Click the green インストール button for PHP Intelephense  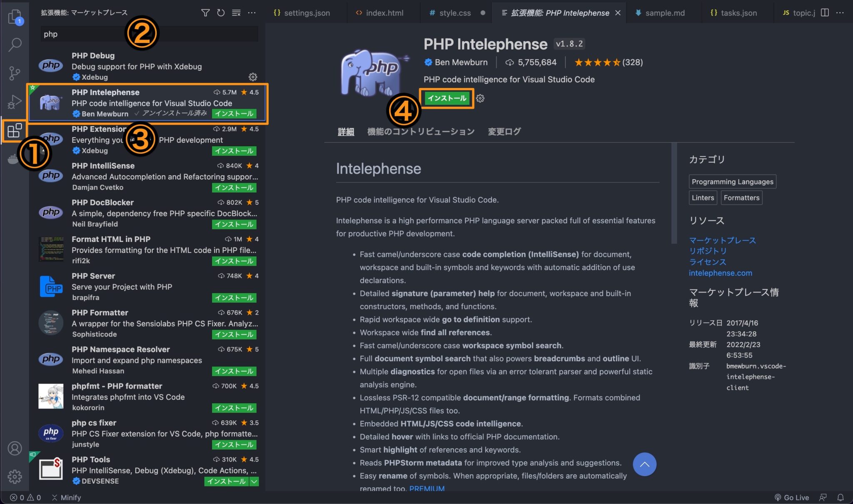click(446, 98)
